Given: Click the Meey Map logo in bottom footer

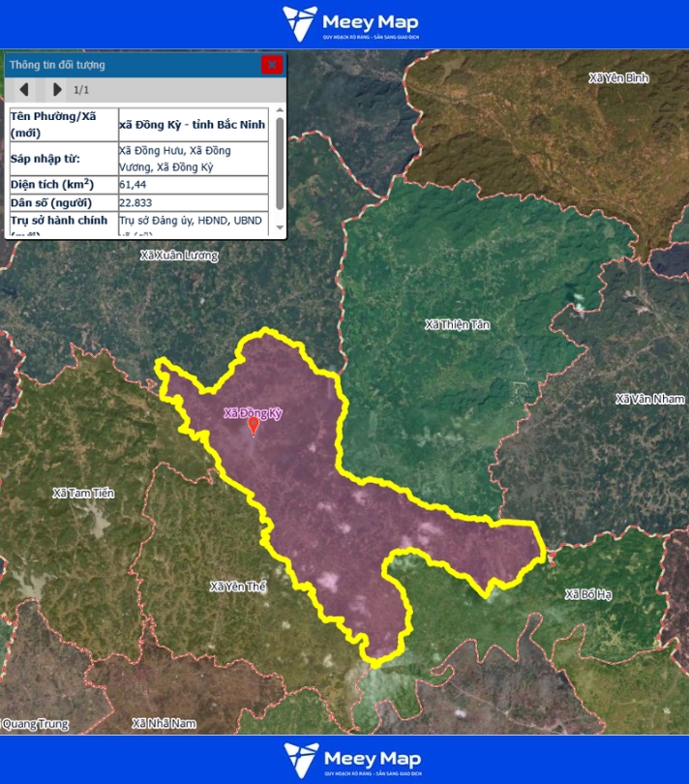Looking at the screenshot, I should point(351,760).
